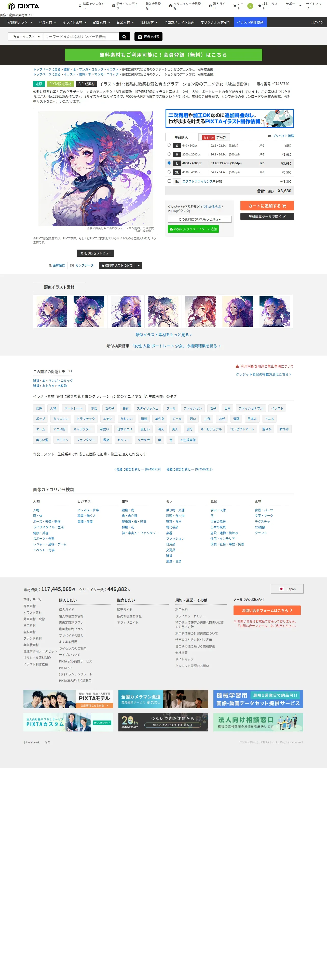This screenshot has height=980, width=327.
Task: Expand the 定額制プラン nav dropdown
Action: [19, 22]
